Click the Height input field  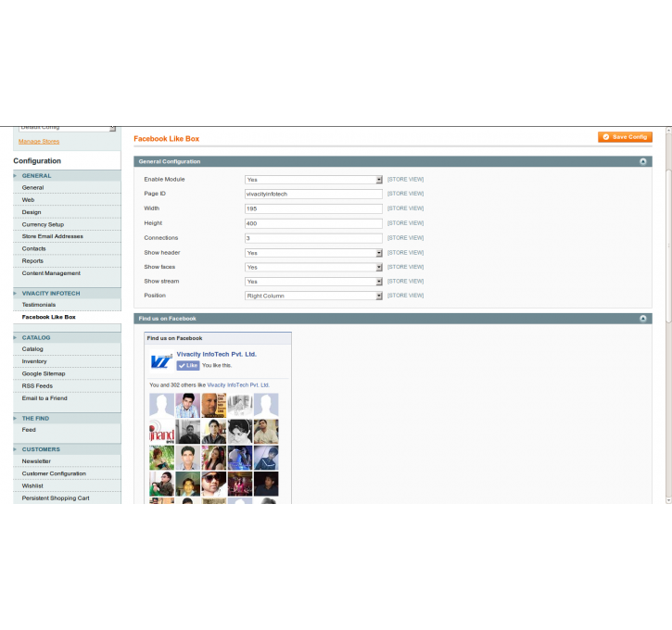coord(313,223)
